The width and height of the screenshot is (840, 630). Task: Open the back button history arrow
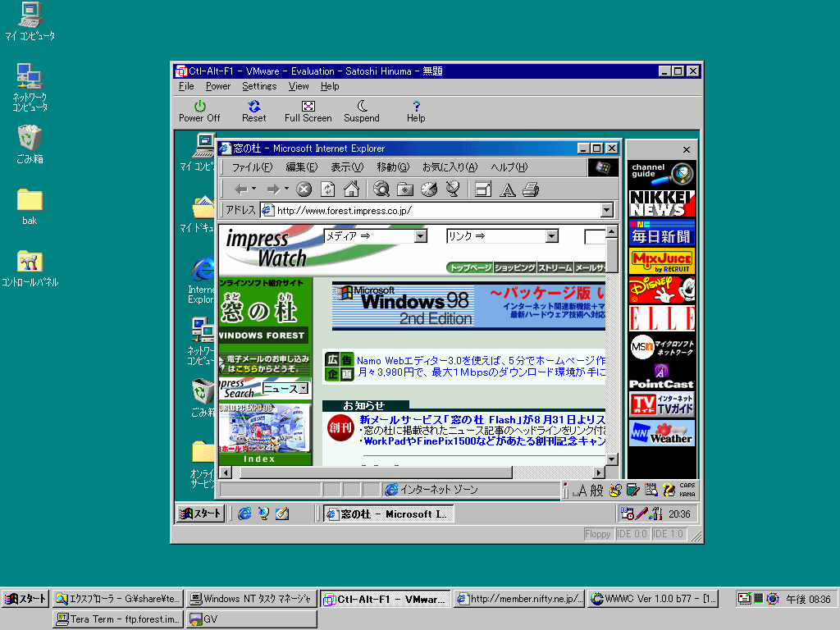pos(254,189)
